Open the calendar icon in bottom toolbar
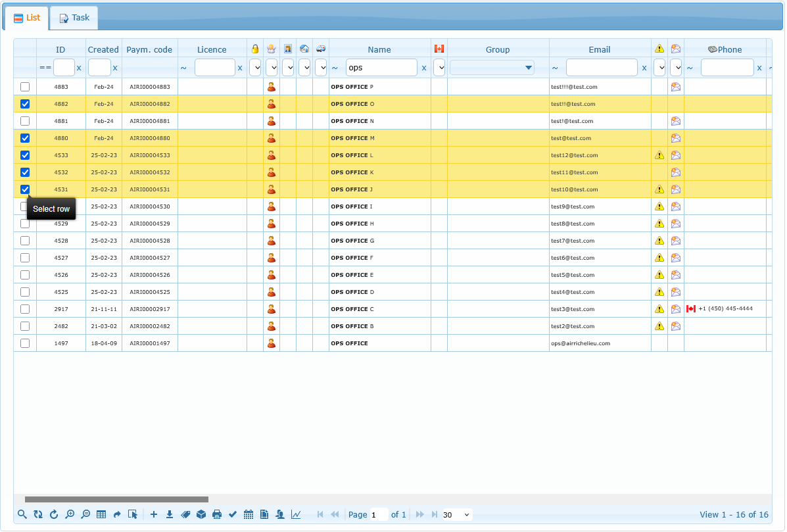 pos(249,515)
